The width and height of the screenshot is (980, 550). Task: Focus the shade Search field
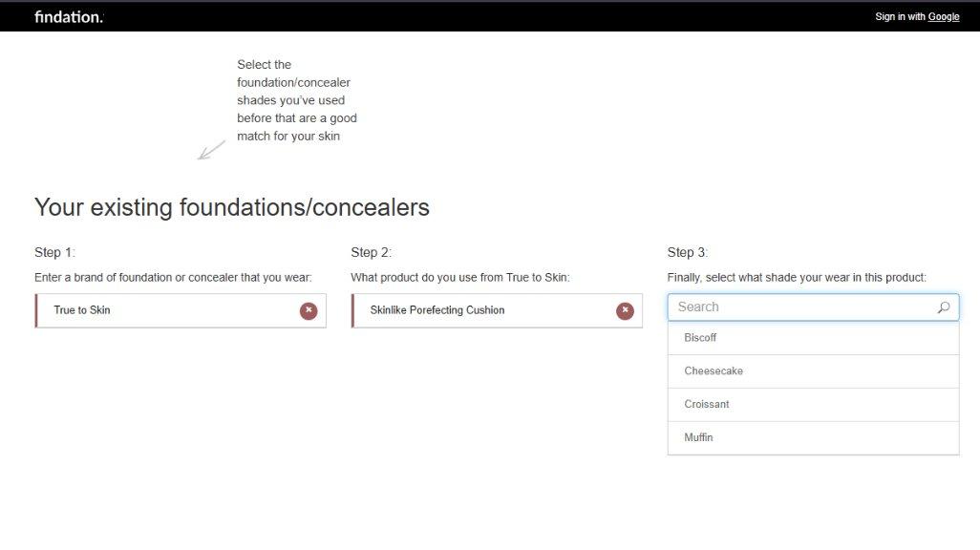[802, 307]
